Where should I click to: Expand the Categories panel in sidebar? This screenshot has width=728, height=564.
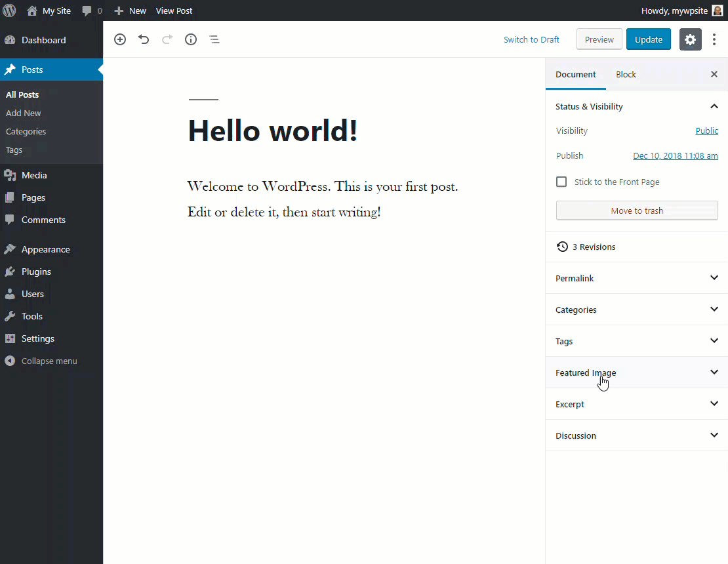(x=637, y=310)
